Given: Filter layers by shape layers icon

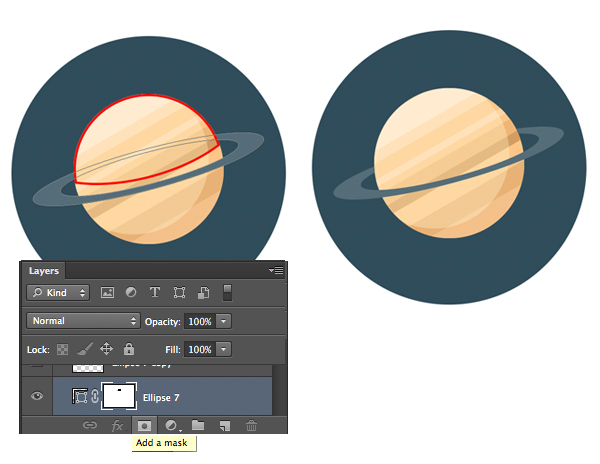Looking at the screenshot, I should coord(179,293).
